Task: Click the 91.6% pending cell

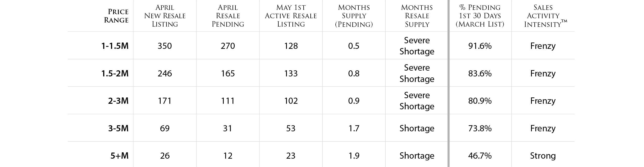Action: click(480, 46)
